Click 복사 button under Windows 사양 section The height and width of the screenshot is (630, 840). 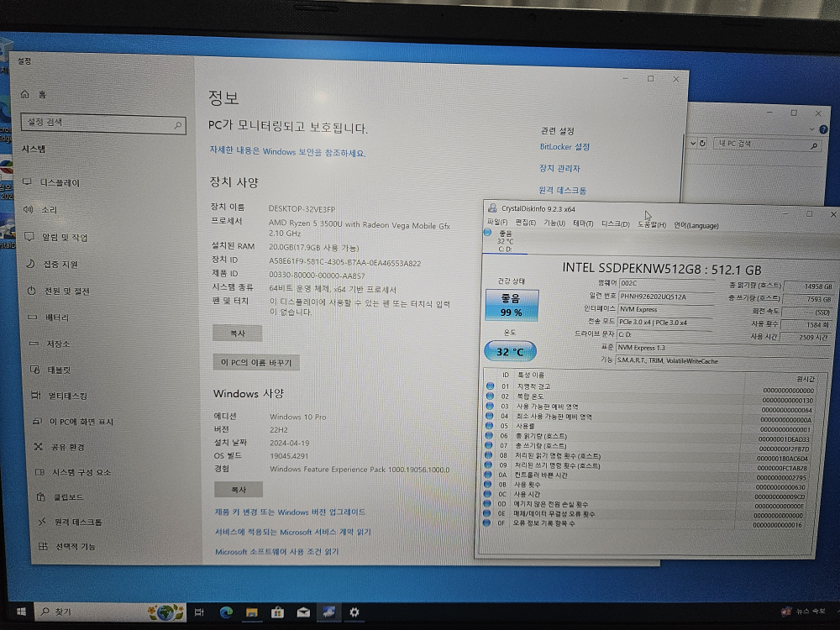239,490
